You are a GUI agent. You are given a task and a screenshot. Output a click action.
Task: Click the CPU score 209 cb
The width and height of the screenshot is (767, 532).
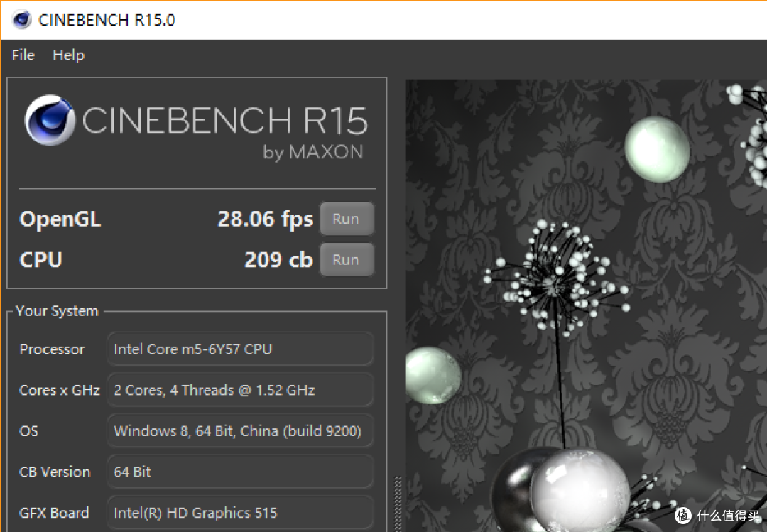coord(278,259)
